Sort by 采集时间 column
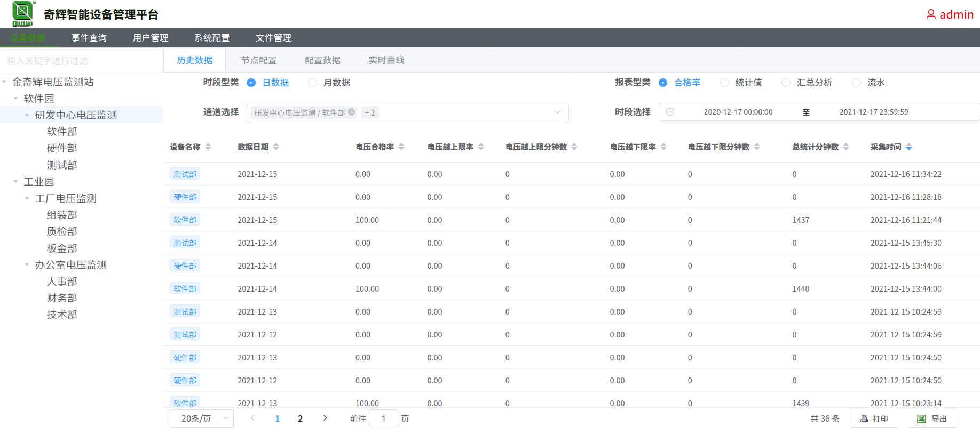This screenshot has width=980, height=442. click(909, 147)
